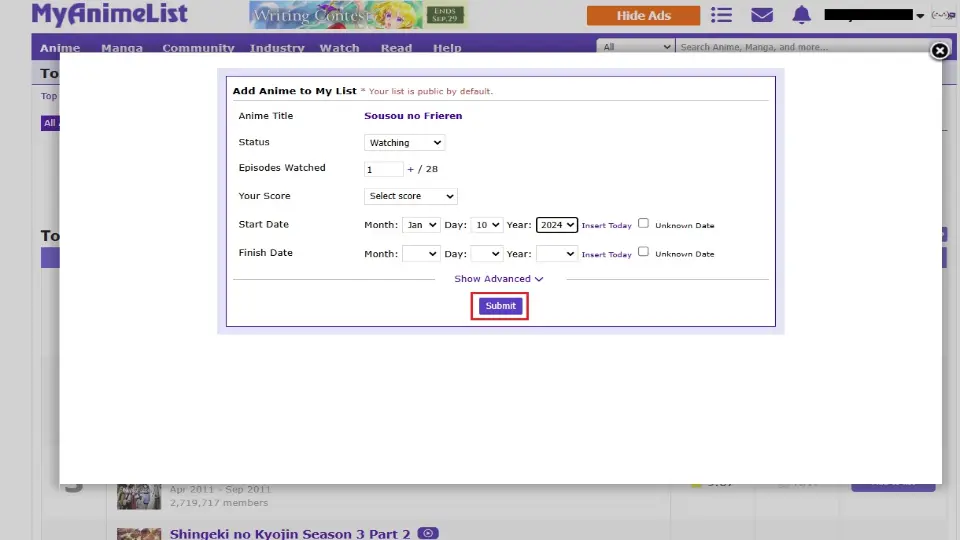Open Shingeki no Kyojin Season 3 Part 2
The image size is (960, 540).
click(290, 533)
